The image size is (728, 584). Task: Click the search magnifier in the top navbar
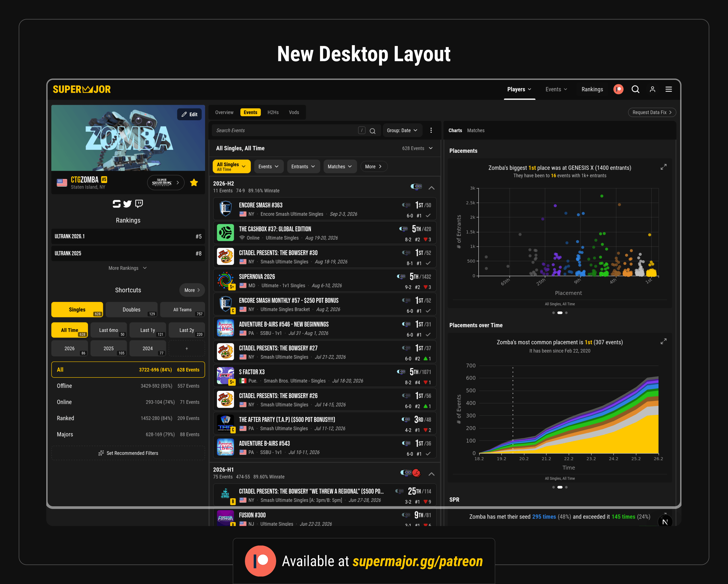[635, 89]
